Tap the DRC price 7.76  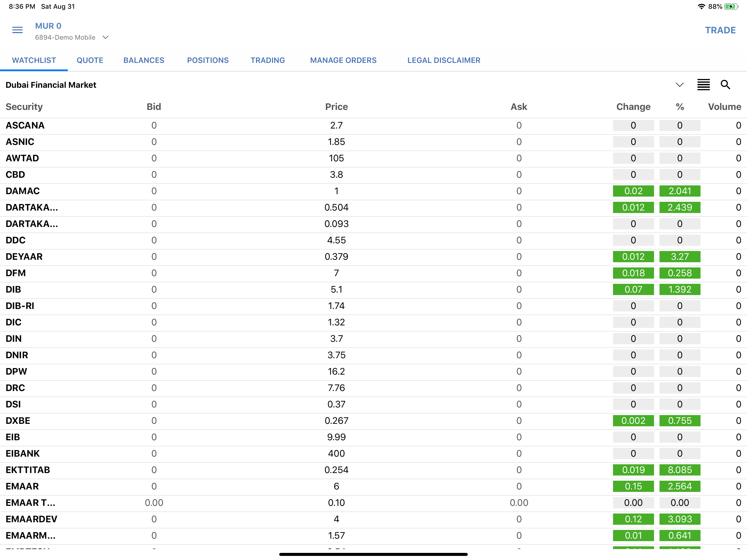click(x=336, y=388)
